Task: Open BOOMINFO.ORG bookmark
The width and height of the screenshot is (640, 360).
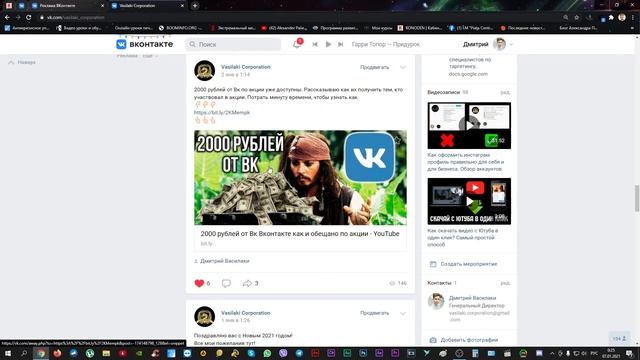Action: pos(181,28)
